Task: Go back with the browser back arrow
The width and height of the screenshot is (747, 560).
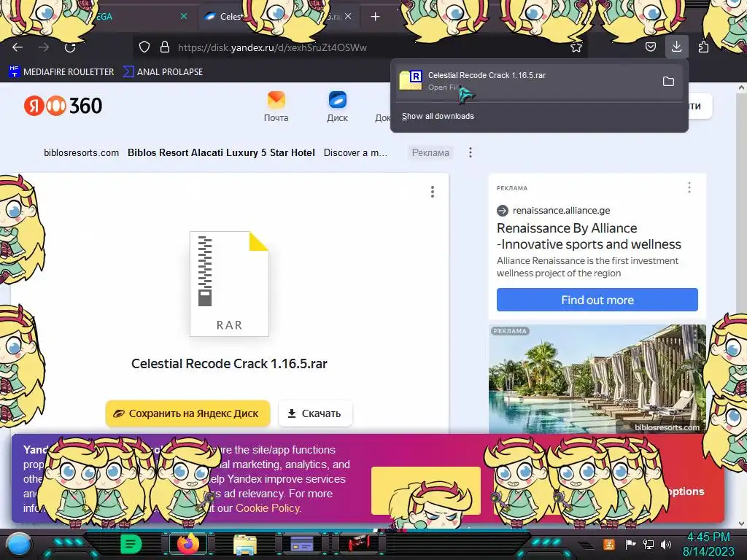Action: [18, 47]
